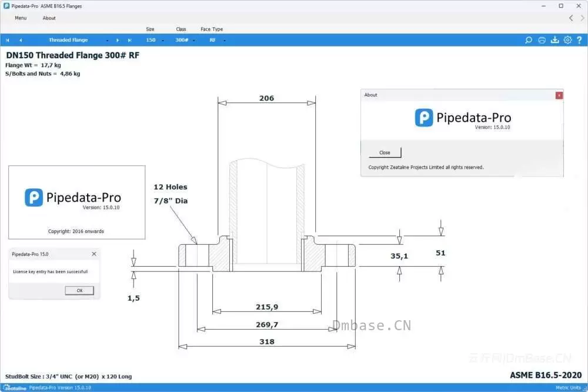Open the settings gear

pos(568,40)
